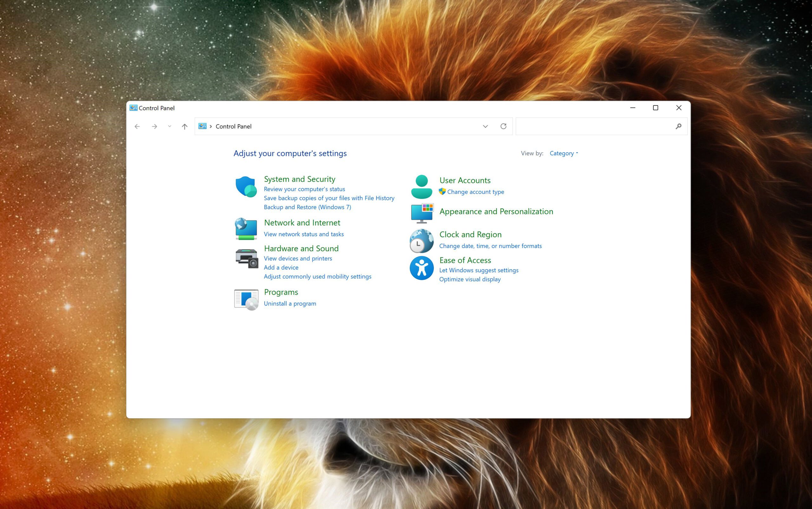Viewport: 812px width, 509px height.
Task: Open System and Security shield icon
Action: coord(246,186)
